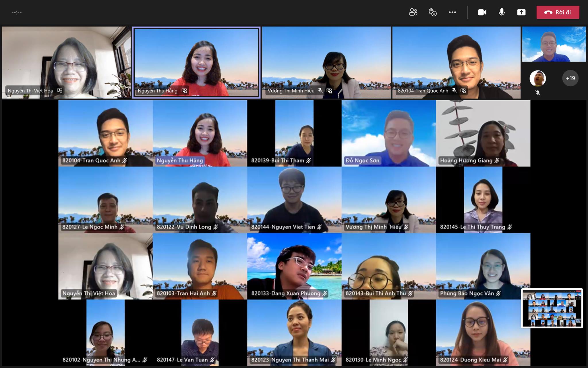Select Nguyễn Thị Việt Hoa's top video tile
The height and width of the screenshot is (368, 588).
tap(66, 57)
